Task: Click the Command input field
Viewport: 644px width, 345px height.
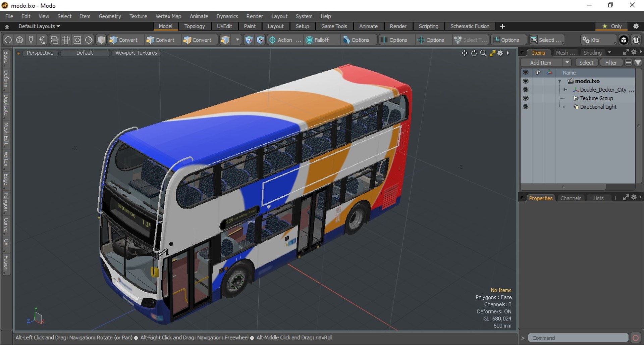Action: (578, 338)
